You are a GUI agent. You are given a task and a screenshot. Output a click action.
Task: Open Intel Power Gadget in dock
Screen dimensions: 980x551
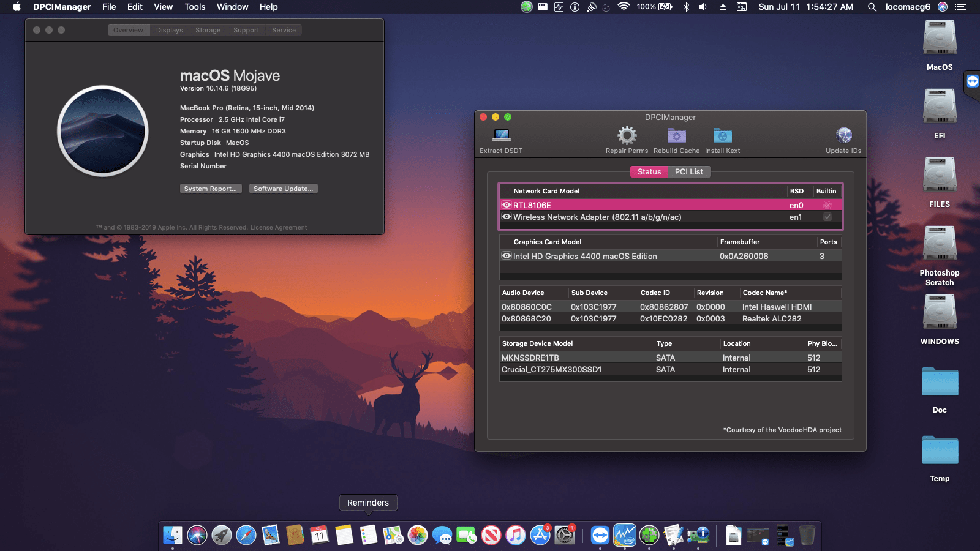click(625, 535)
